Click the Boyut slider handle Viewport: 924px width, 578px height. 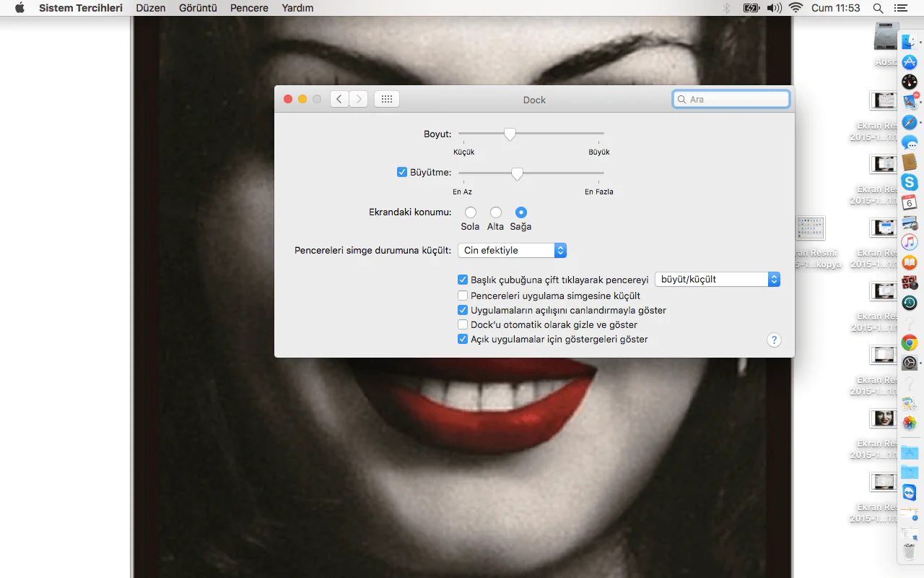click(510, 134)
